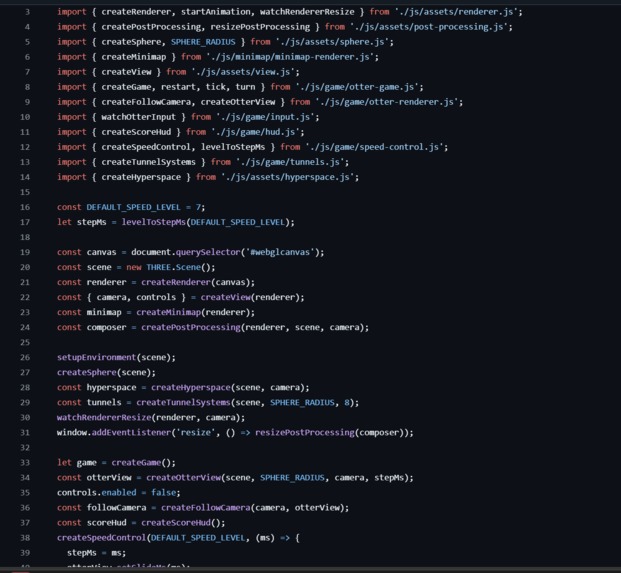This screenshot has height=573, width=621.
Task: Click THREE.Scene on line 20
Action: 173,267
